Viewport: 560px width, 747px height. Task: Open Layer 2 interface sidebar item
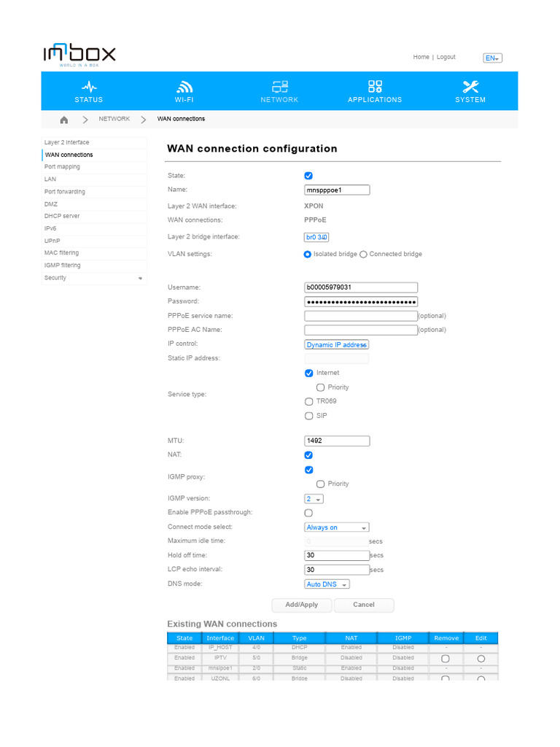coord(94,142)
